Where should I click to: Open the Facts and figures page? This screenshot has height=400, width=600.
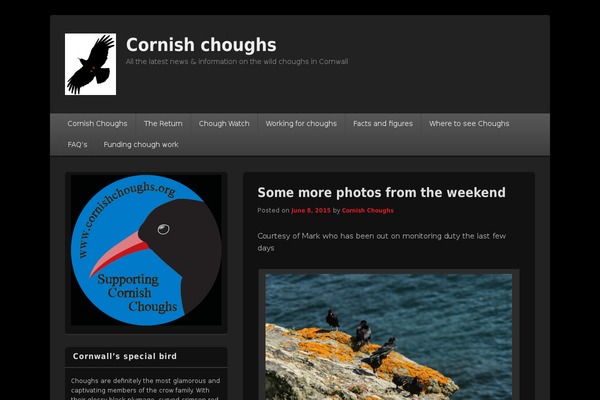tap(383, 124)
